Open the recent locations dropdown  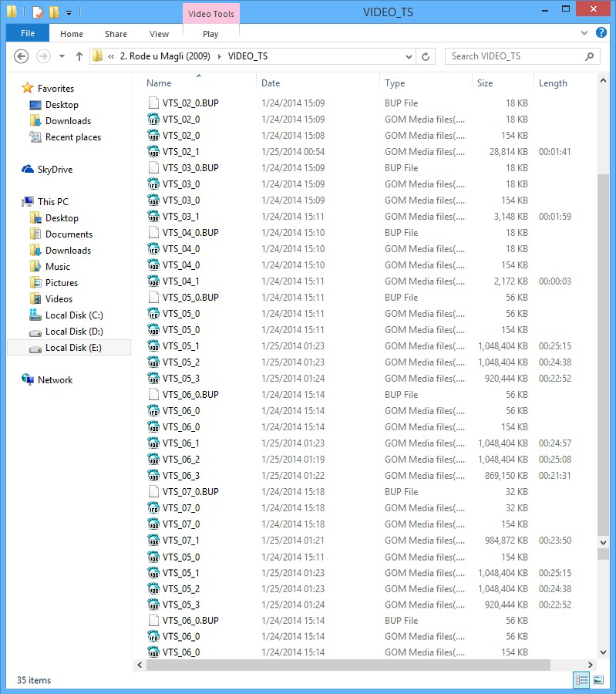61,56
